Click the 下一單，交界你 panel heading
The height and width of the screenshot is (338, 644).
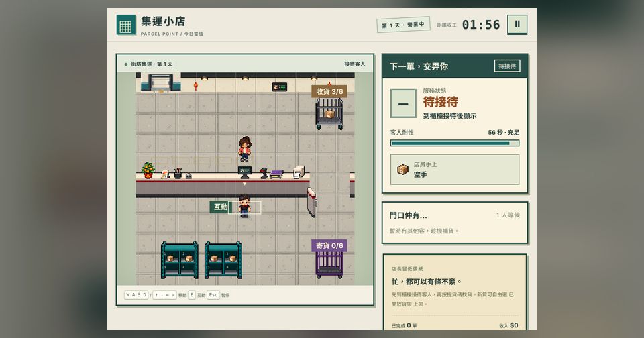(419, 66)
